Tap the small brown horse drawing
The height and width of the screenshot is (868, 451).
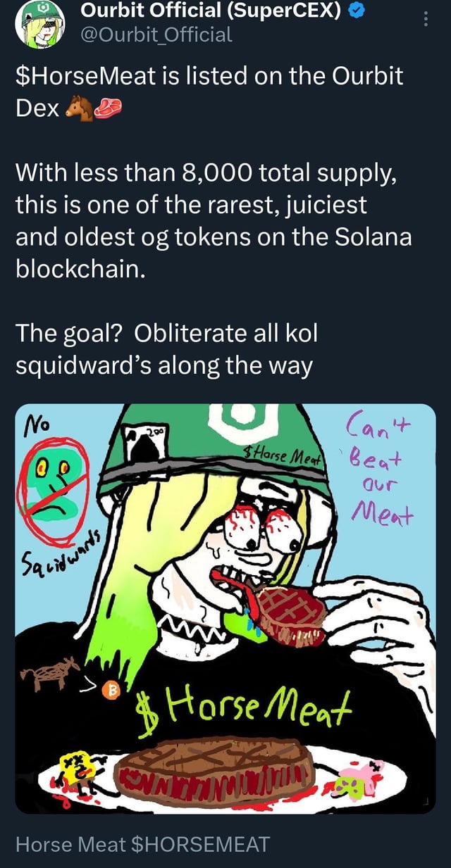point(51,674)
